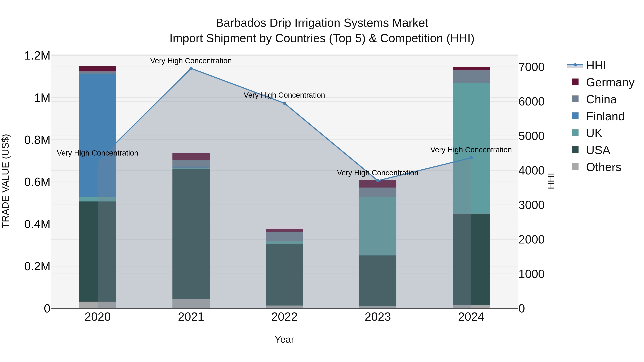
Task: Click the Others gray legend swatch
Action: pos(575,166)
